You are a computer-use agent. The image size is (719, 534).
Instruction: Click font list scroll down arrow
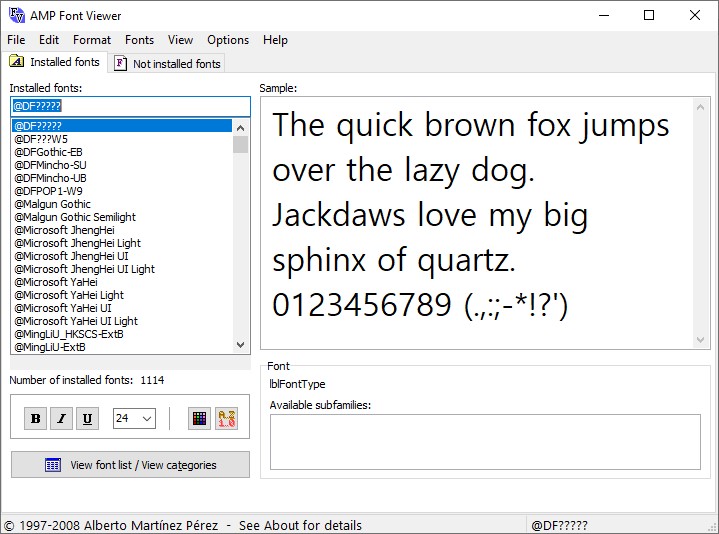(240, 345)
